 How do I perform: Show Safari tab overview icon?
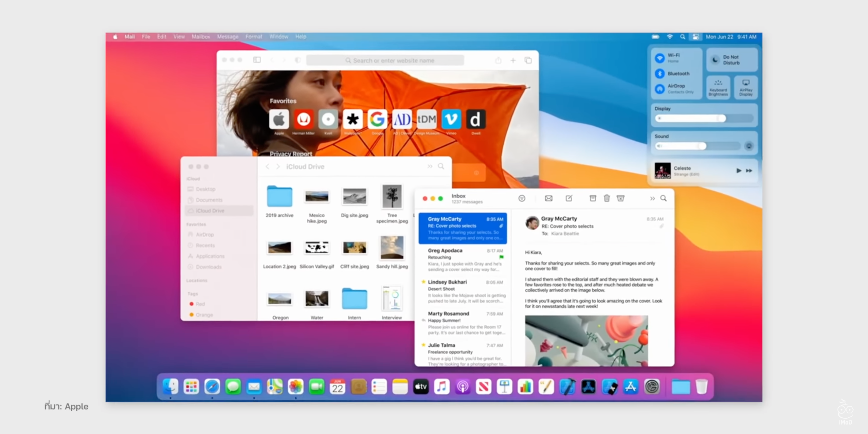pos(528,60)
